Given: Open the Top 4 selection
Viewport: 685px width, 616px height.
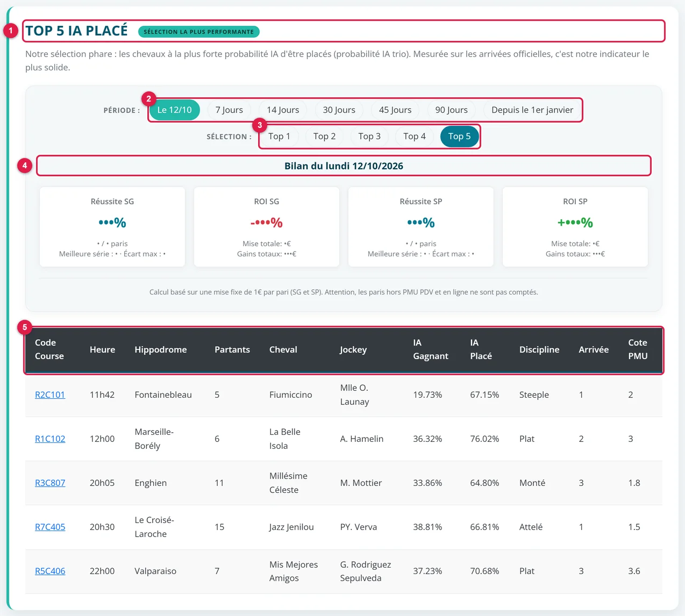Looking at the screenshot, I should (x=415, y=136).
